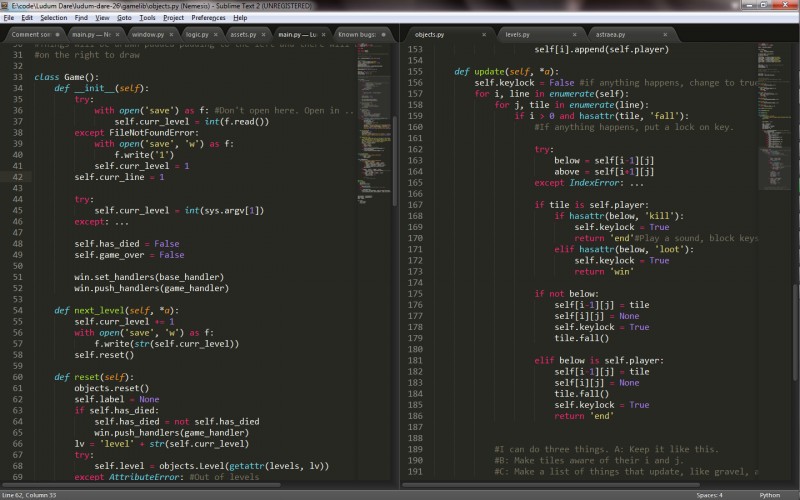800x500 pixels.
Task: Close the objects.py tab
Action: tap(484, 35)
